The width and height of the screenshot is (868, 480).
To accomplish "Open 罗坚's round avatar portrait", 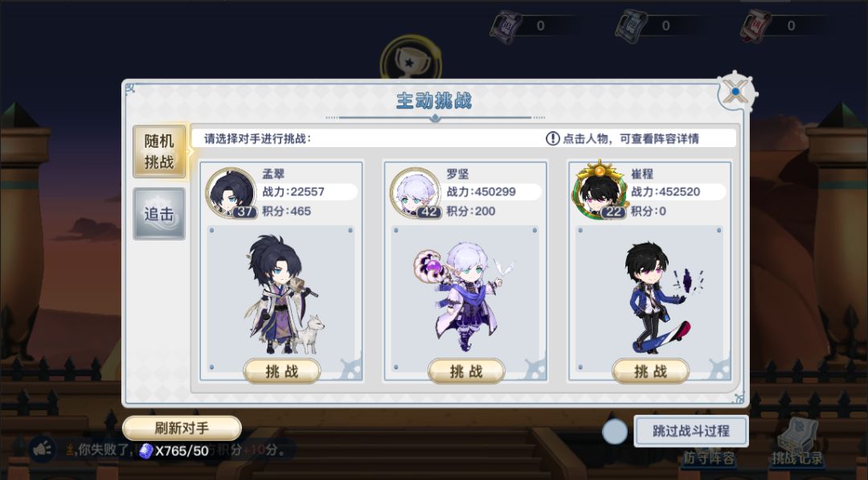I will (x=416, y=193).
